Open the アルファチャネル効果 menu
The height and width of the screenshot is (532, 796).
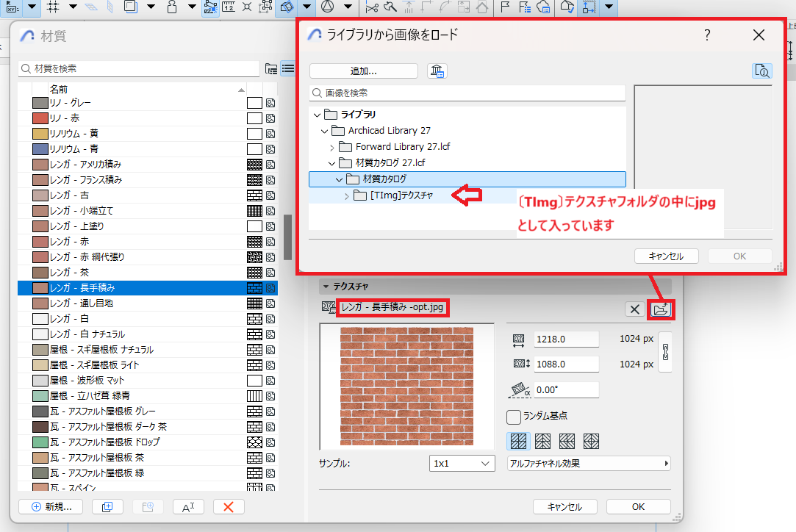589,464
